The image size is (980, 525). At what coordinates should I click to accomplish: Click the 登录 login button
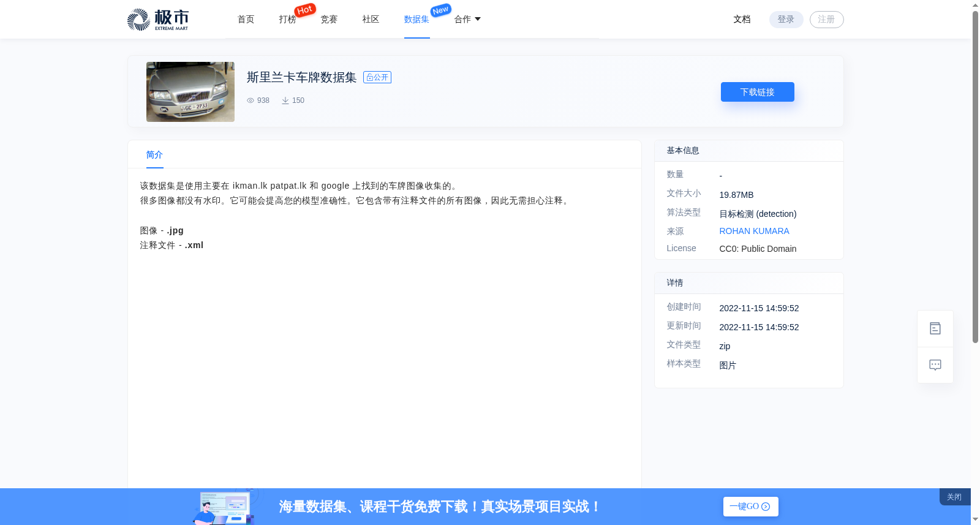pyautogui.click(x=786, y=20)
